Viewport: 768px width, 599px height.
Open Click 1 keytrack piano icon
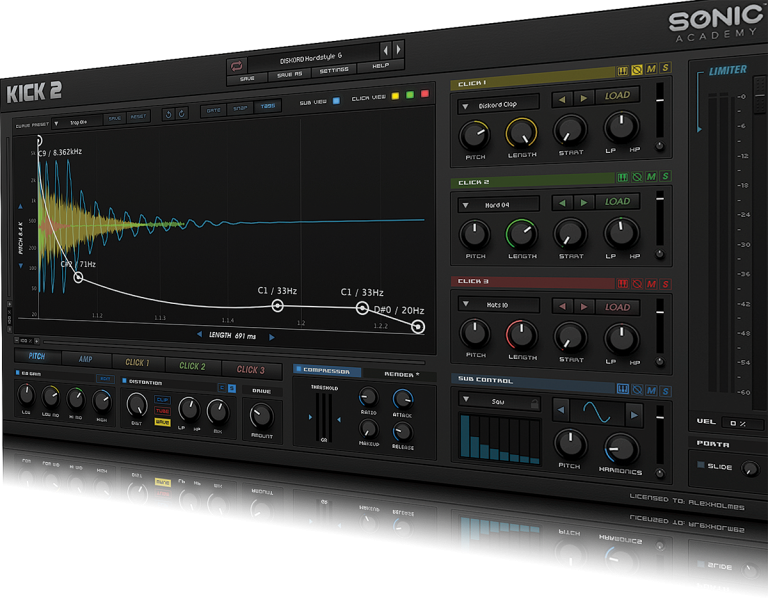[x=622, y=71]
